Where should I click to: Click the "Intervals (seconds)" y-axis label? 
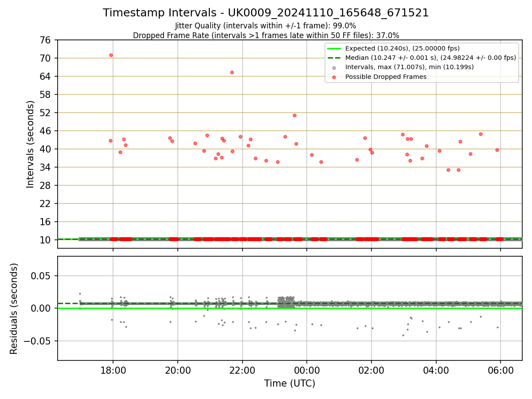pyautogui.click(x=30, y=144)
